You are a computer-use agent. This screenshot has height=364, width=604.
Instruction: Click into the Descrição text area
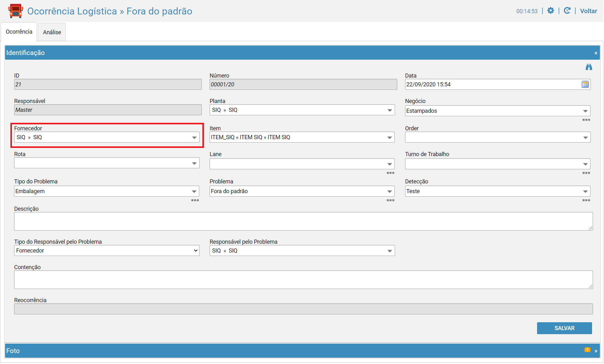(303, 221)
